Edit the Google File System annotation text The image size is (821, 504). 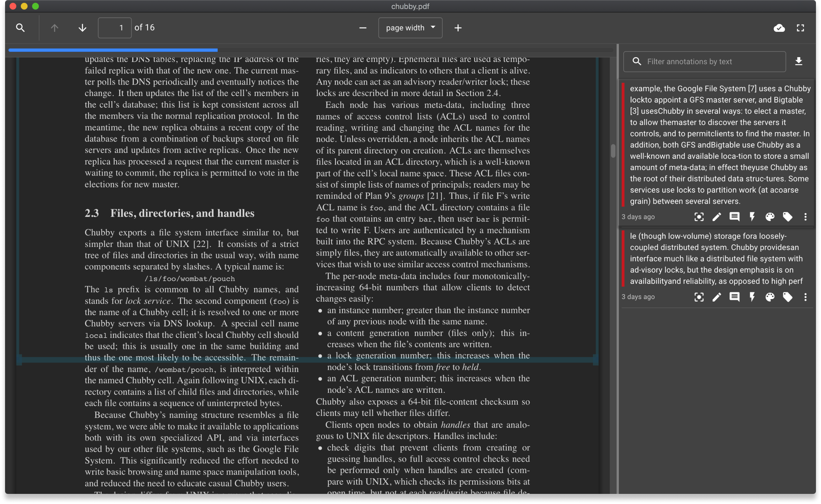[716, 217]
